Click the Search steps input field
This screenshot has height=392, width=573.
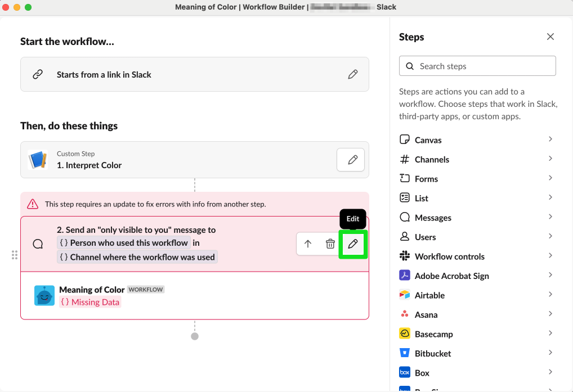coord(477,66)
